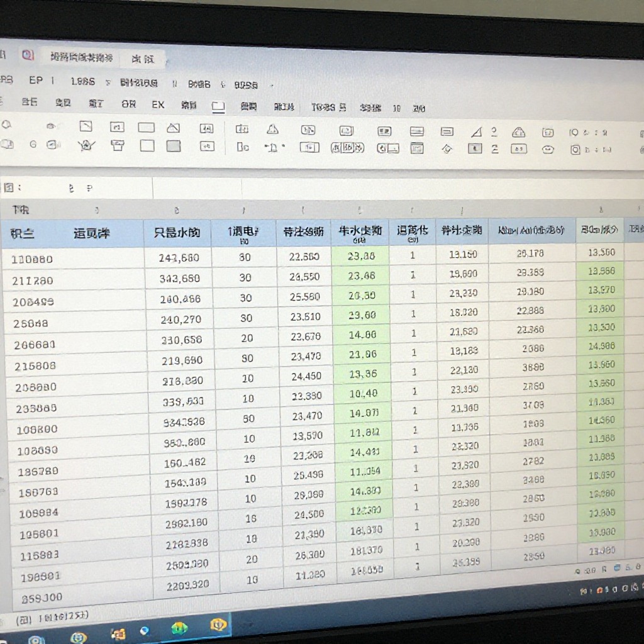Image resolution: width=644 pixels, height=644 pixels.
Task: Open the yellow shield icon on the taskbar
Action: (x=218, y=625)
